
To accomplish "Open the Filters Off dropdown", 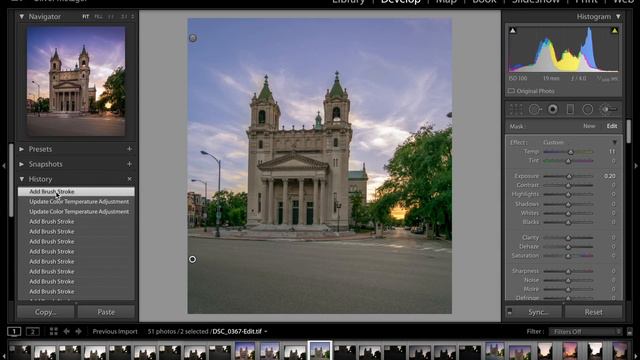I will click(586, 331).
